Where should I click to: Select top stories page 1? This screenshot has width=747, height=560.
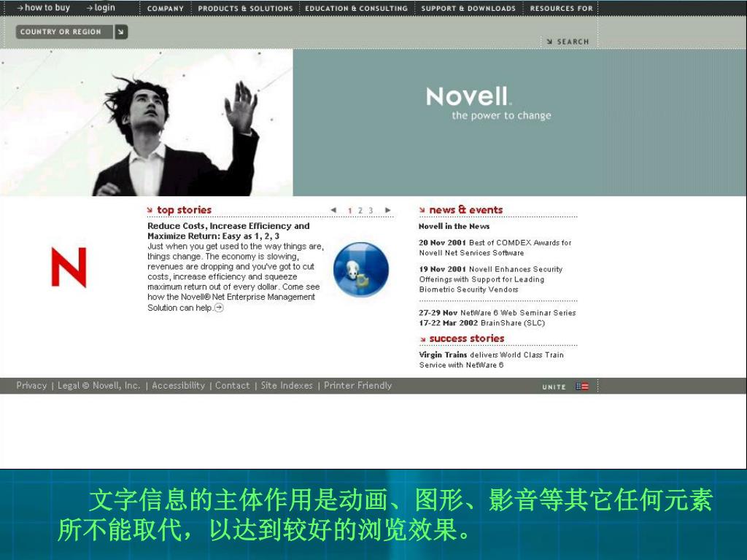tap(349, 211)
